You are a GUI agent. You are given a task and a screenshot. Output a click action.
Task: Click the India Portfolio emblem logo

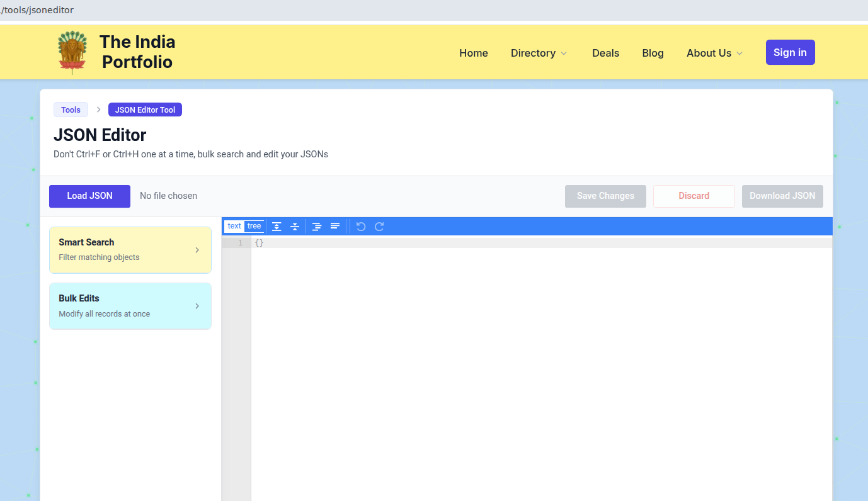point(72,52)
